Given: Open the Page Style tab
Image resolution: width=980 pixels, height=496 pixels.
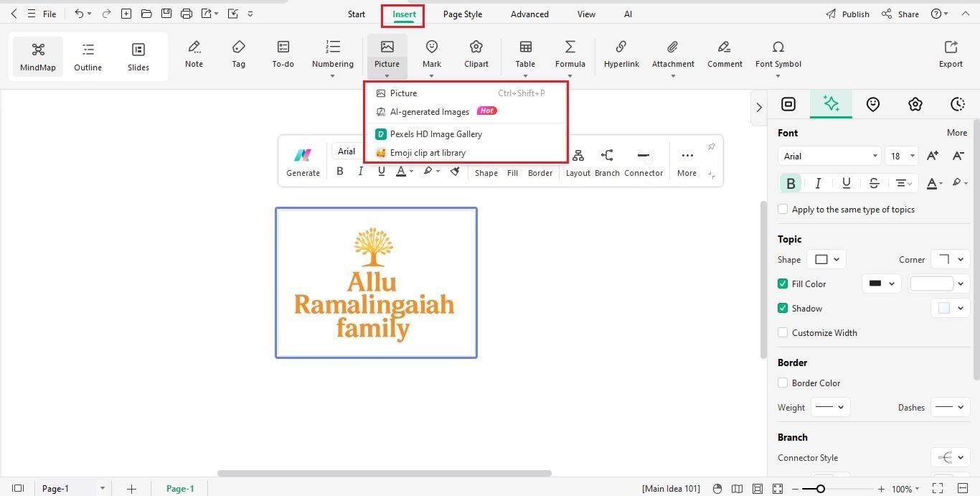Looking at the screenshot, I should pos(462,14).
